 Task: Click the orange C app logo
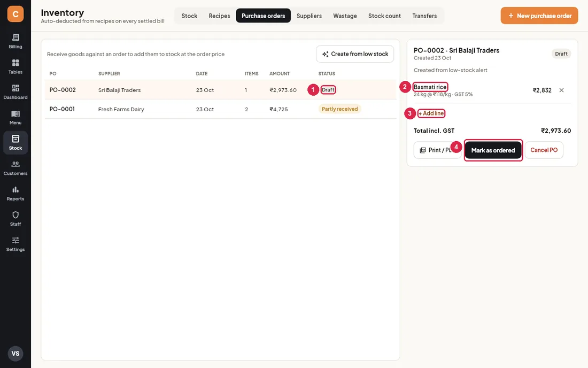[x=16, y=14]
